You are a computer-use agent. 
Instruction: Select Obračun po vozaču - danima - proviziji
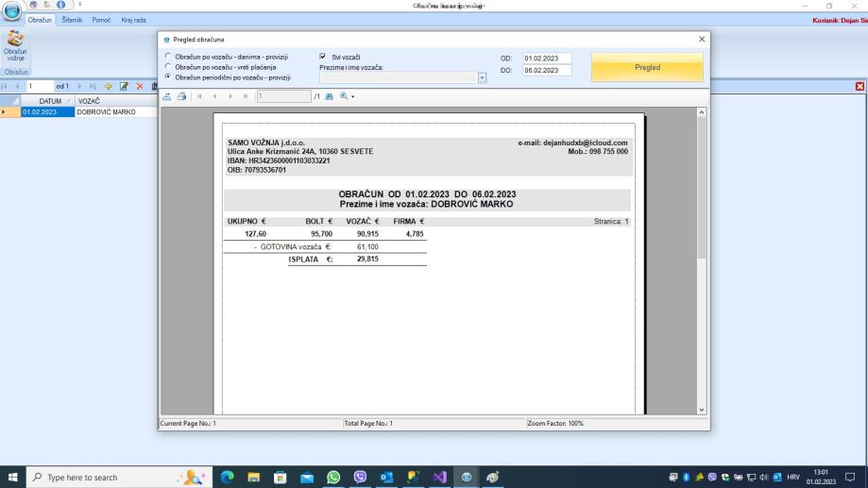pyautogui.click(x=168, y=57)
